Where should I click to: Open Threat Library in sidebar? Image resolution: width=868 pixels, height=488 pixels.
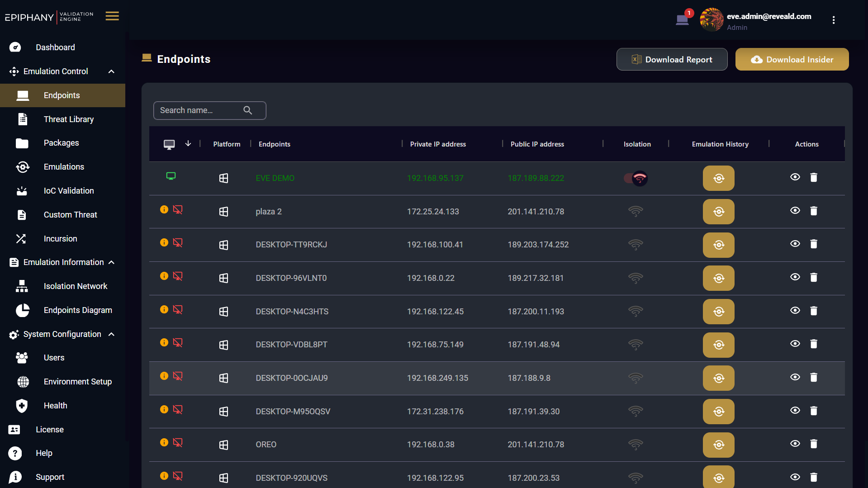tap(68, 119)
